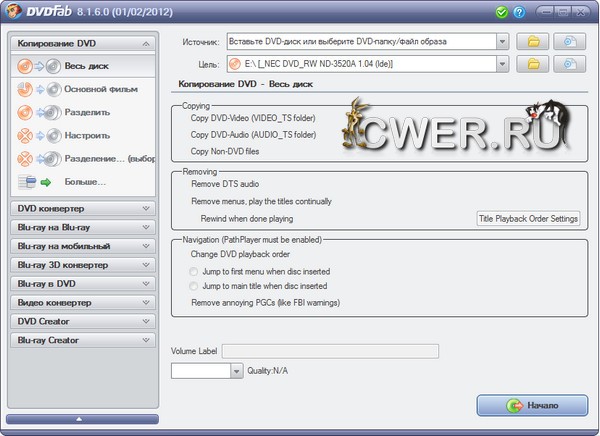The image size is (600, 436).
Task: Click Copy Non-DVD files option
Action: pos(225,151)
